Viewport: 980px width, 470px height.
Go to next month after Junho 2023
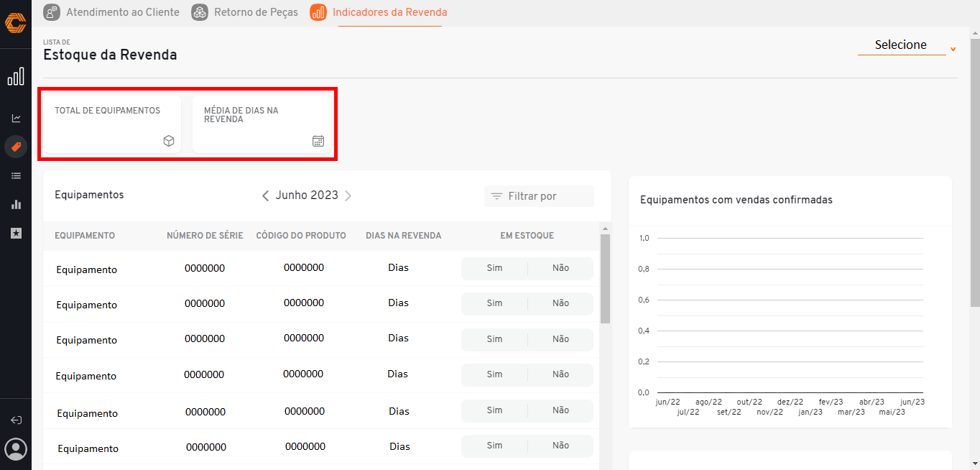348,195
